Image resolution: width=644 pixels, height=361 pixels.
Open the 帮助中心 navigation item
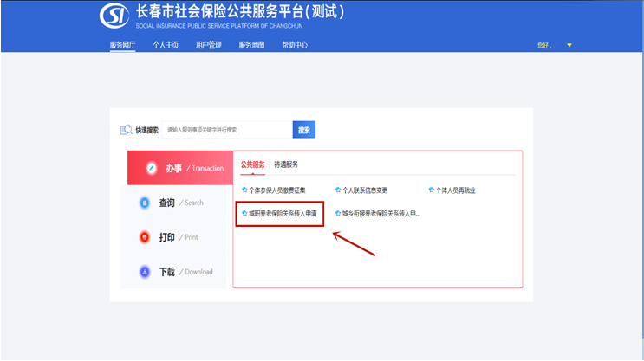[x=295, y=45]
